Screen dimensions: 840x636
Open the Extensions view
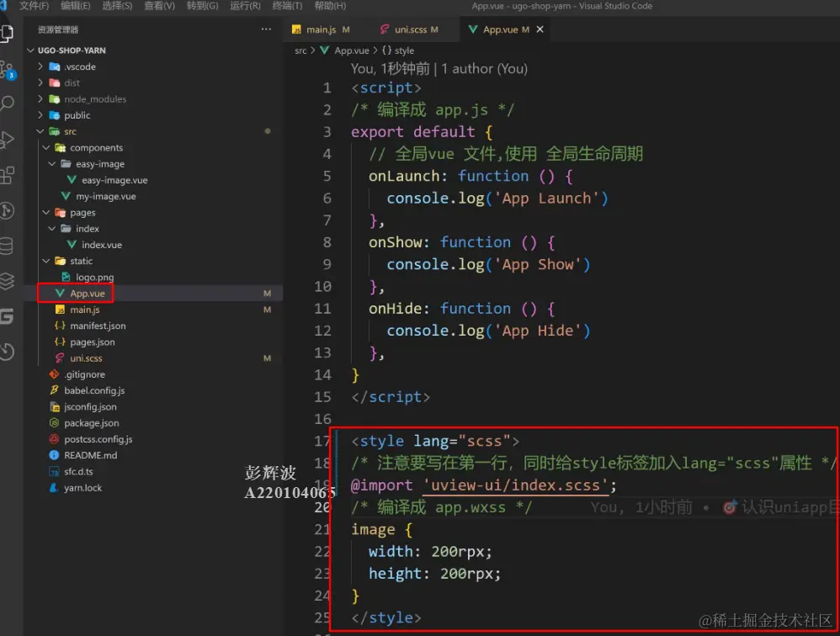pos(7,175)
